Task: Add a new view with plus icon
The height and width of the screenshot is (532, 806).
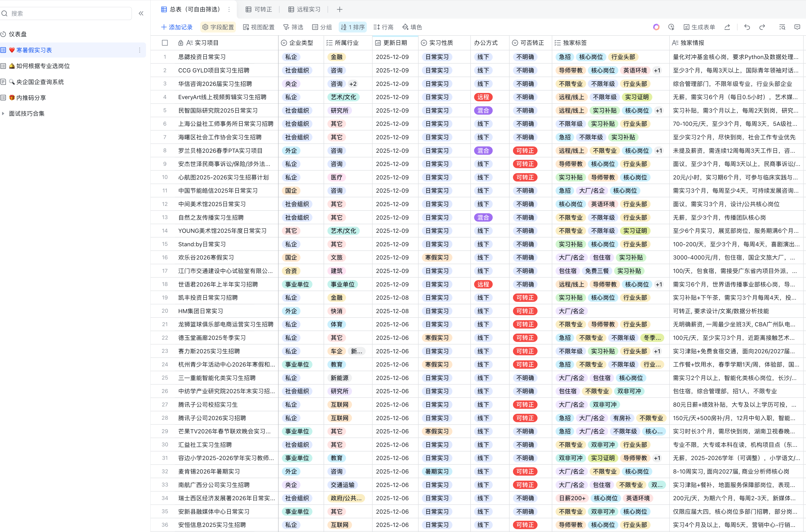Action: click(x=340, y=10)
